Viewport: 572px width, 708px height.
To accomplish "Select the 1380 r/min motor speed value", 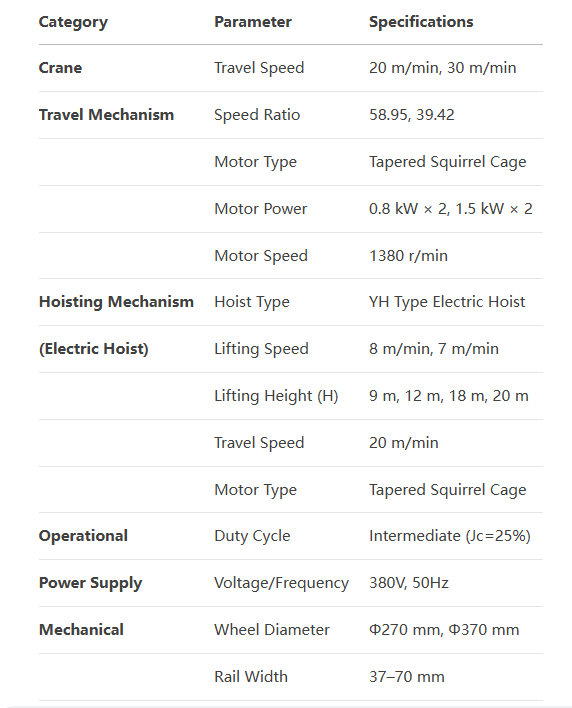I will click(x=408, y=256).
